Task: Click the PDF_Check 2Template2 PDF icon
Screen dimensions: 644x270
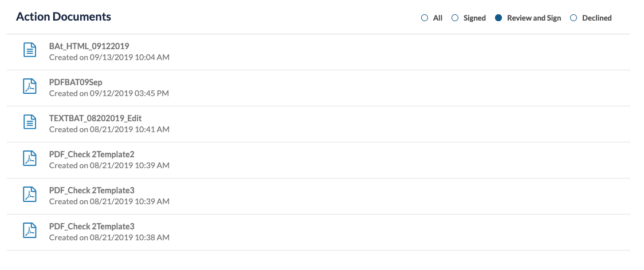Action: [29, 158]
